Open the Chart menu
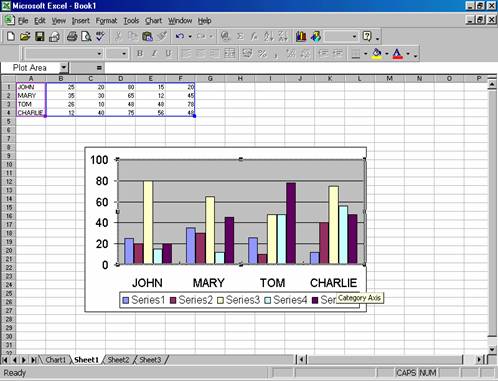Viewport: 498px width, 381px height. click(153, 21)
